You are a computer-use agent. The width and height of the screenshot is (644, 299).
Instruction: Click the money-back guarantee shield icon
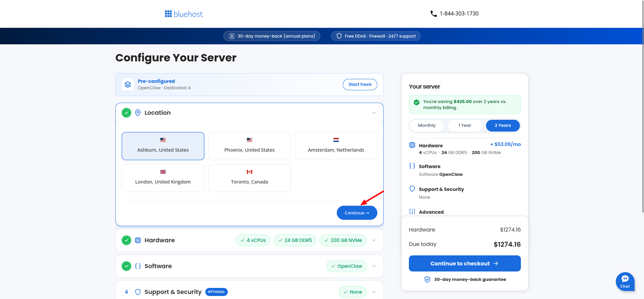pos(427,280)
